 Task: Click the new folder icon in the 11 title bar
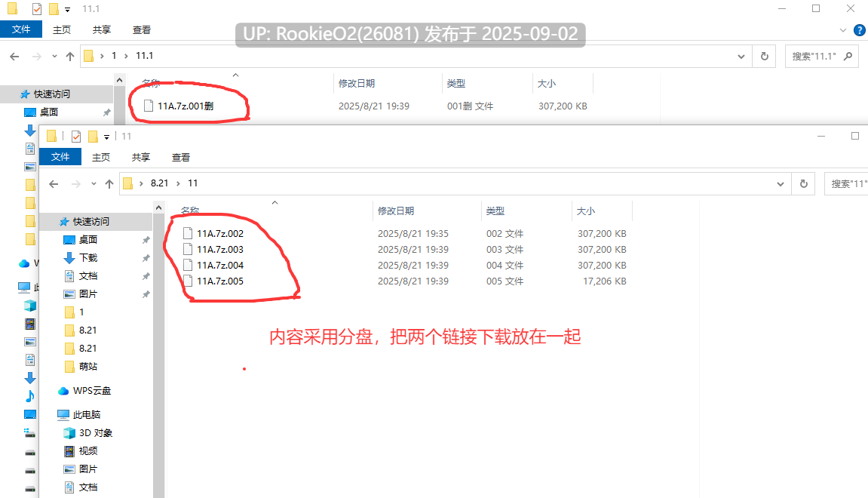(x=93, y=137)
